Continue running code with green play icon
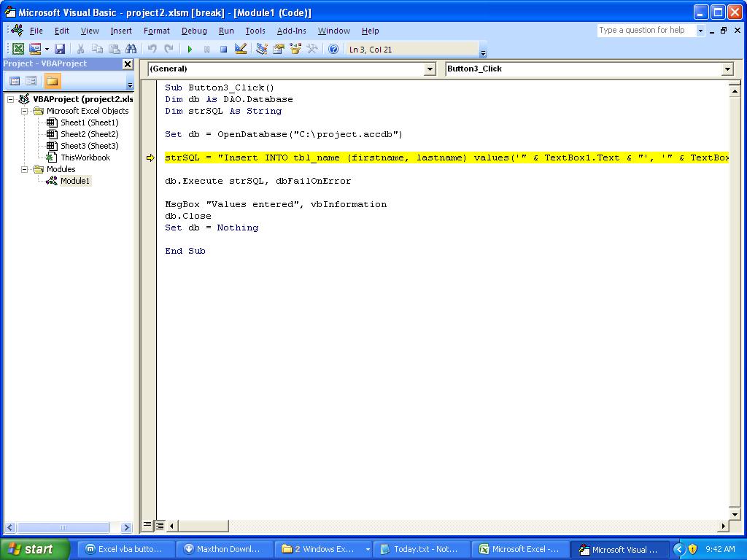The height and width of the screenshot is (560, 747). point(190,49)
